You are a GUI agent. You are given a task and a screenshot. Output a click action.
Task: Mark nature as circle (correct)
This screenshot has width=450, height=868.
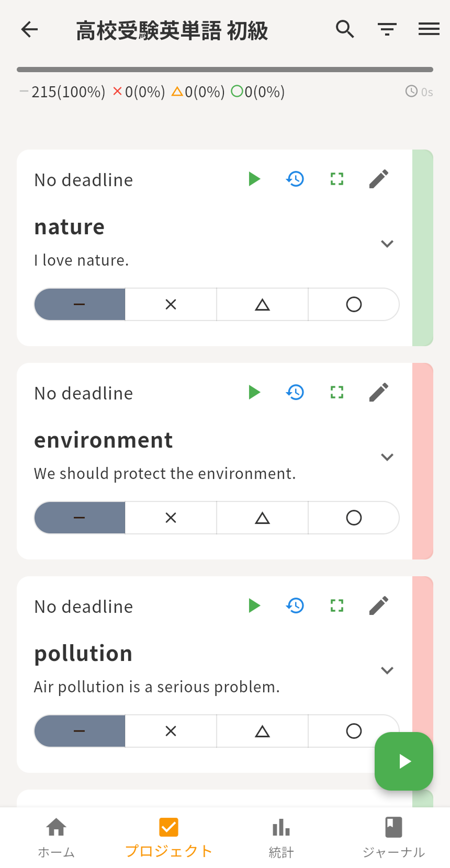tap(354, 304)
